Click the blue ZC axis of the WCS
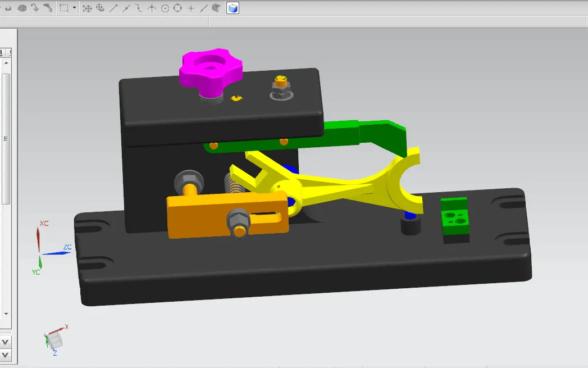This screenshot has height=368, width=588. coord(56,253)
